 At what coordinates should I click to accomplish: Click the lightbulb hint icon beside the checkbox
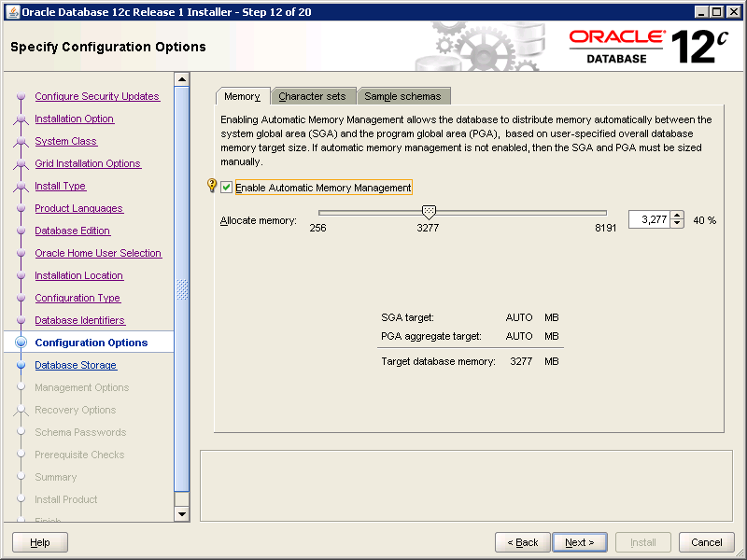(212, 187)
